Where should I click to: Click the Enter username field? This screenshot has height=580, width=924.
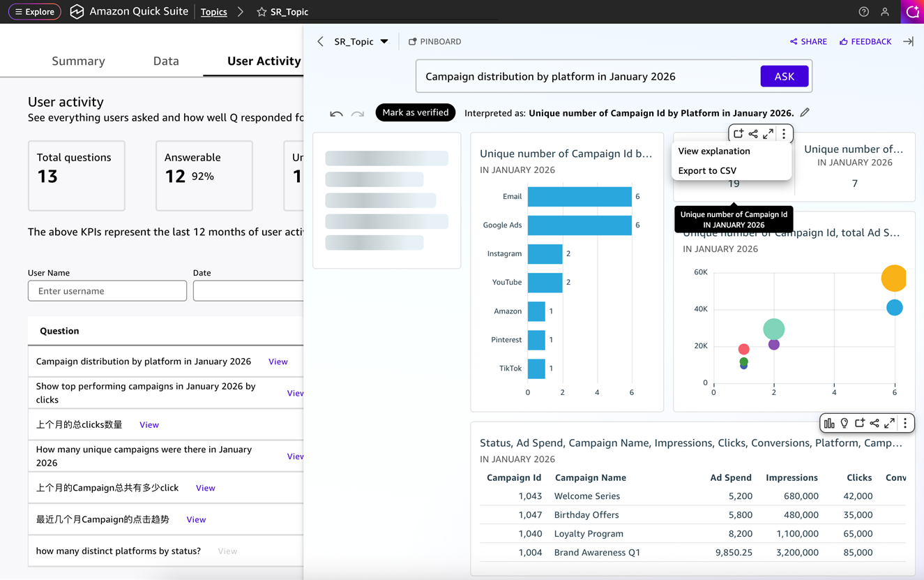[107, 291]
